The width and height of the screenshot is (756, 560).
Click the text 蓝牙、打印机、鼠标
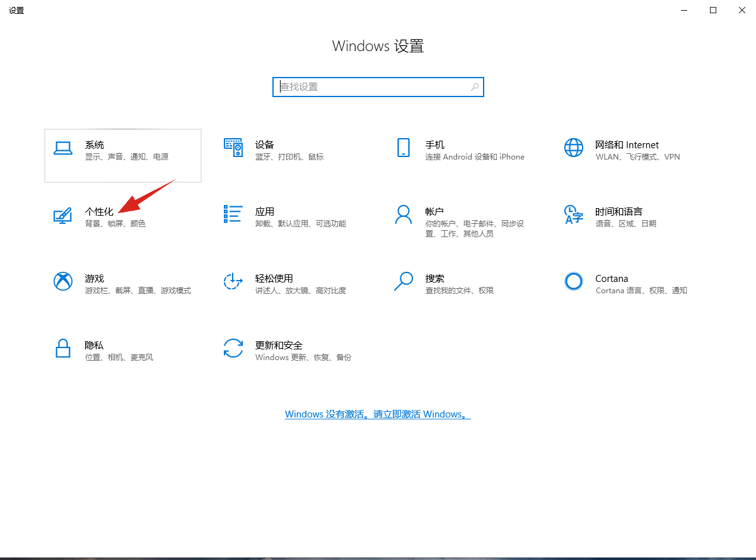coord(289,157)
